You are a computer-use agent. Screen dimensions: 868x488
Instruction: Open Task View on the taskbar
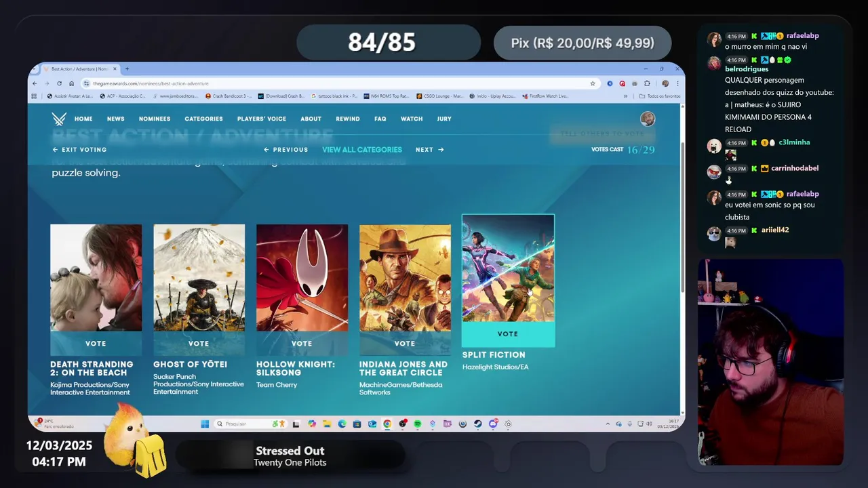click(x=296, y=424)
